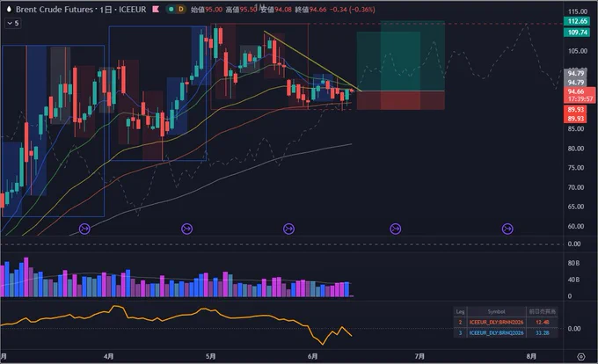Select the yellow descending trendline drawing

point(313,62)
